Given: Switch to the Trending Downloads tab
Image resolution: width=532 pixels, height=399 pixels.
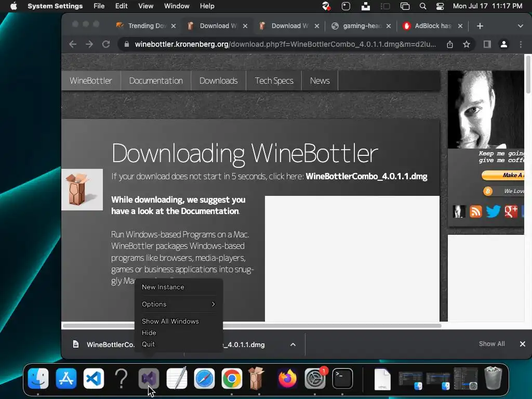Looking at the screenshot, I should [x=146, y=26].
